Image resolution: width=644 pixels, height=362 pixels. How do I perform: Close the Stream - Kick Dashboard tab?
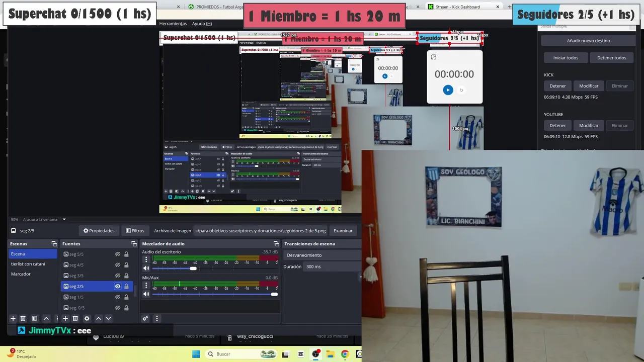tap(498, 7)
